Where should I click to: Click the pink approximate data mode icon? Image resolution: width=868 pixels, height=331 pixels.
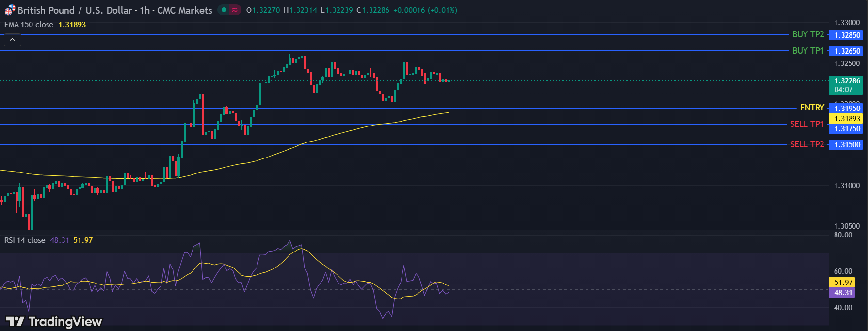(235, 10)
